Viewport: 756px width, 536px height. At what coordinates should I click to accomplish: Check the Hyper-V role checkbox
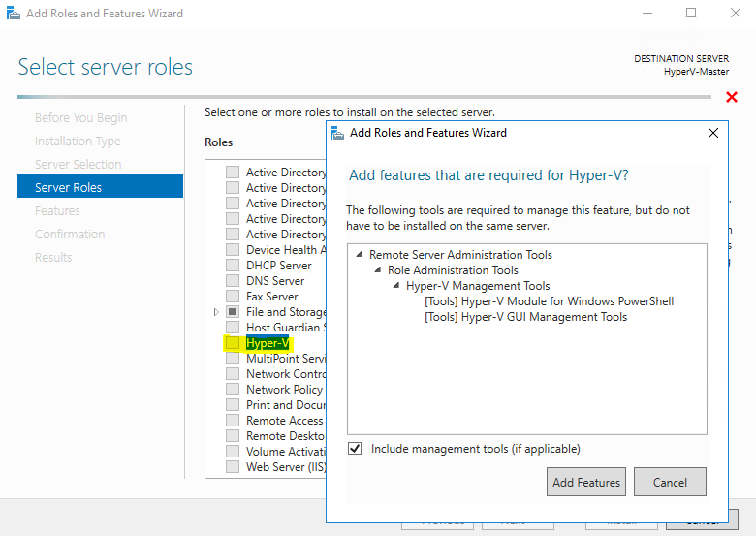coord(233,343)
